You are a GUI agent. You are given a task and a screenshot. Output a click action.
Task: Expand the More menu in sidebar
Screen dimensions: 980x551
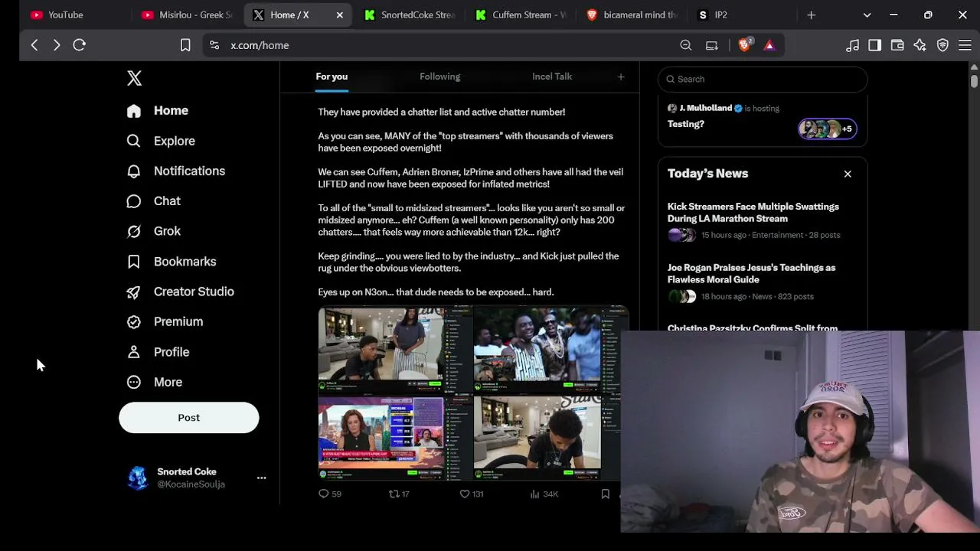(155, 382)
